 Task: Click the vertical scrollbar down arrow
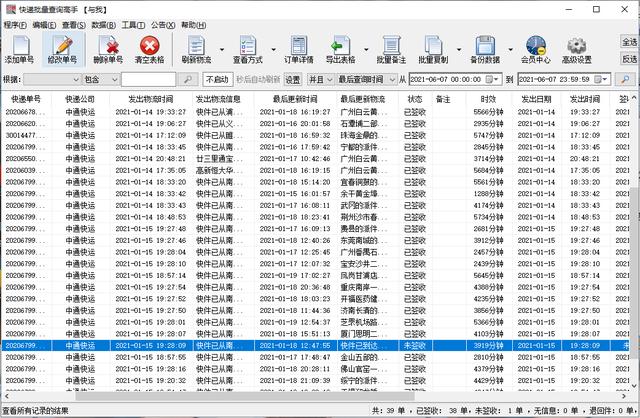pos(634,385)
